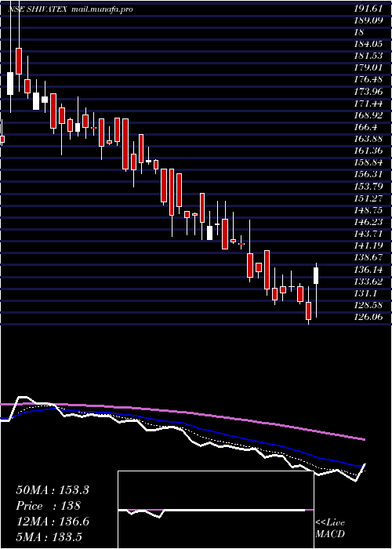Click the 126.06 price axis label
392x549 pixels.
point(368,317)
